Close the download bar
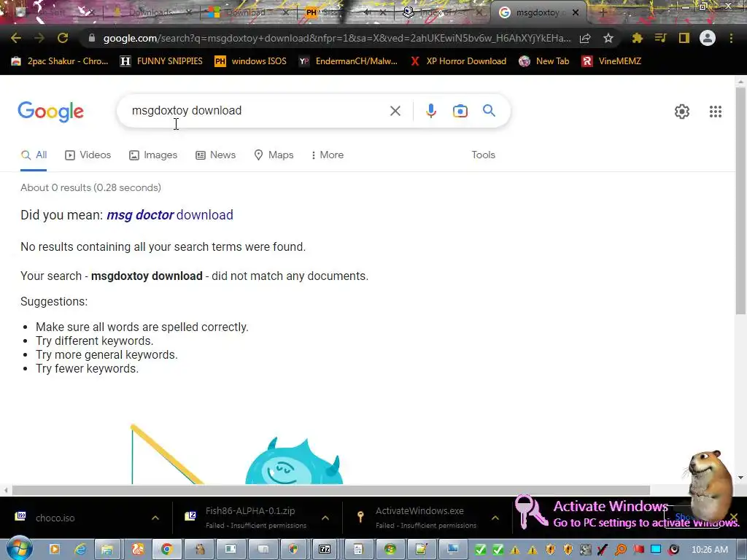747x560 pixels. (x=734, y=517)
